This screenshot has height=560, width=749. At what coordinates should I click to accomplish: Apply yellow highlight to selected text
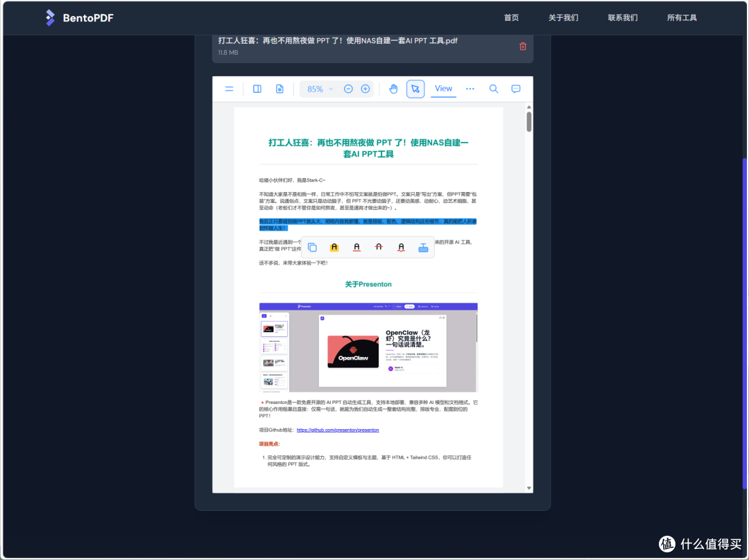point(334,247)
